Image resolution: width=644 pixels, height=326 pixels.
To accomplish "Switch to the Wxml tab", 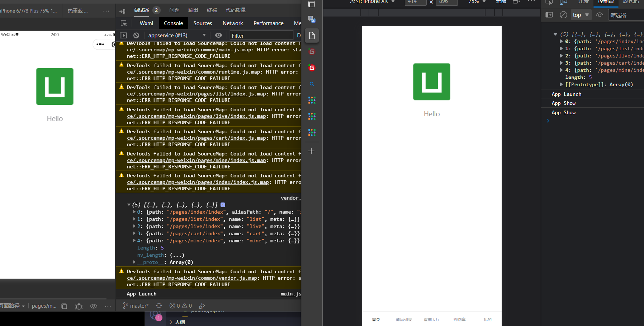I will coord(146,23).
